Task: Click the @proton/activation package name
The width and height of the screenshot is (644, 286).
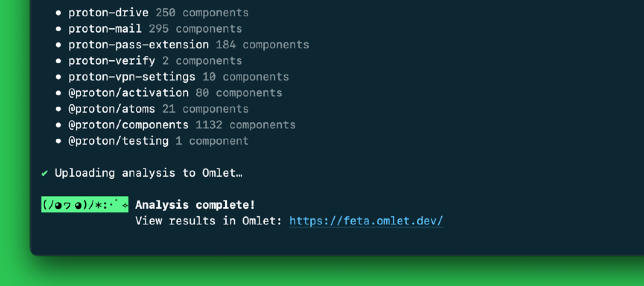Action: 128,93
